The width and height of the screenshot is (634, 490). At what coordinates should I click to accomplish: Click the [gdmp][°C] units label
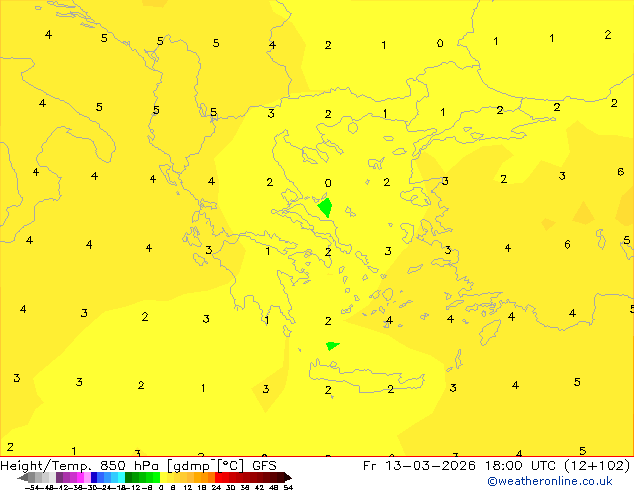point(207,465)
